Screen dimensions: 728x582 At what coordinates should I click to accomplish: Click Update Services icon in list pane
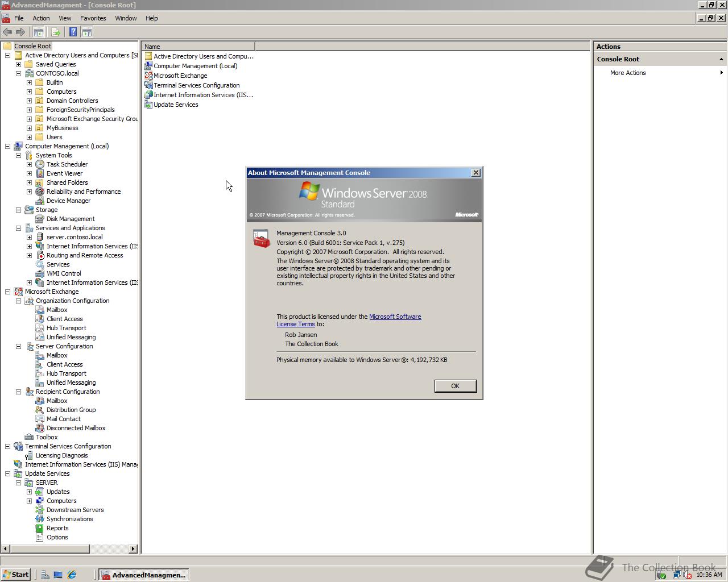[148, 105]
